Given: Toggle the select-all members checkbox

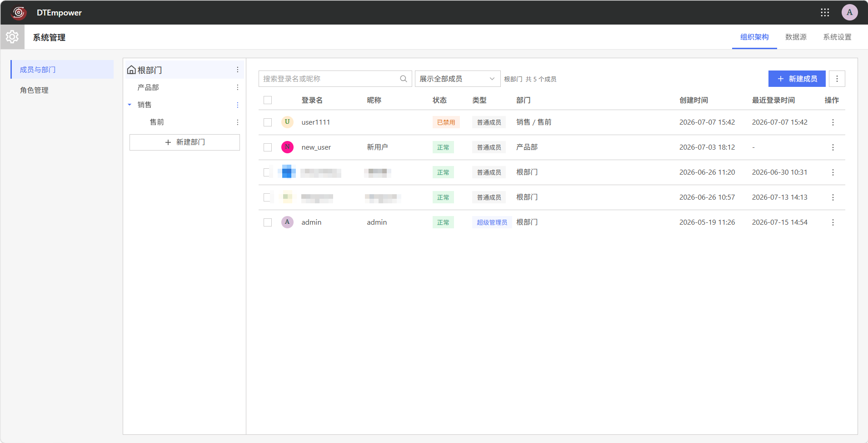Looking at the screenshot, I should 268,100.
